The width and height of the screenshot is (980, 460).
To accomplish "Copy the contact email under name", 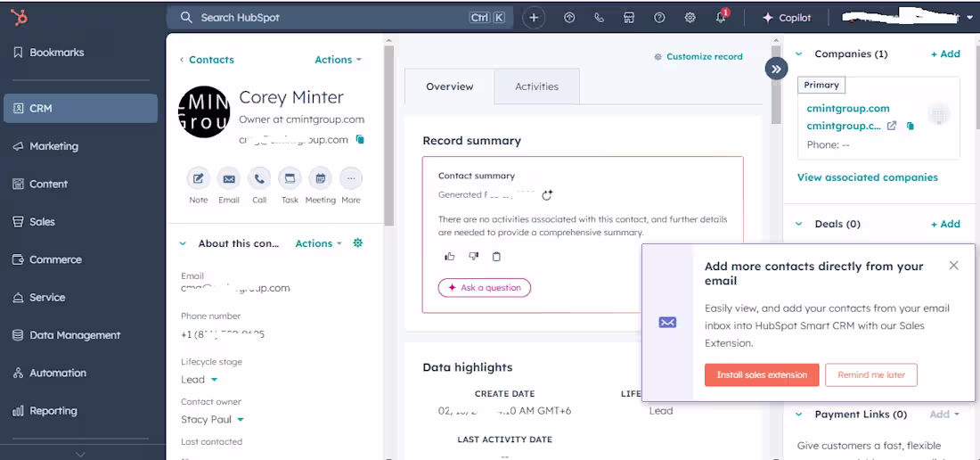I will [x=360, y=139].
